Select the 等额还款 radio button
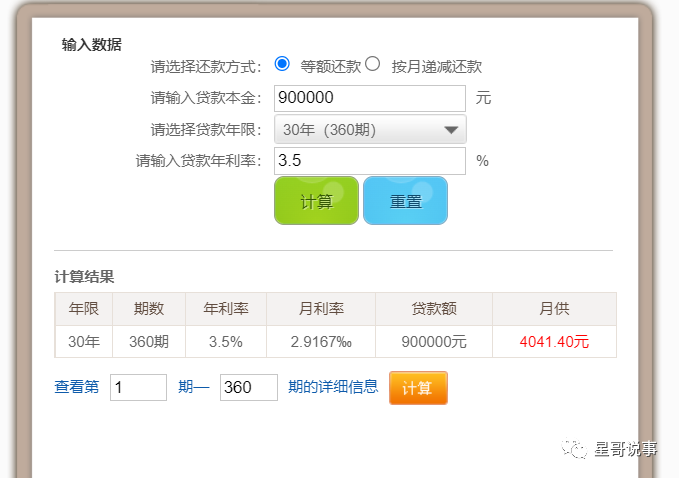The height and width of the screenshot is (478, 679). pyautogui.click(x=282, y=64)
